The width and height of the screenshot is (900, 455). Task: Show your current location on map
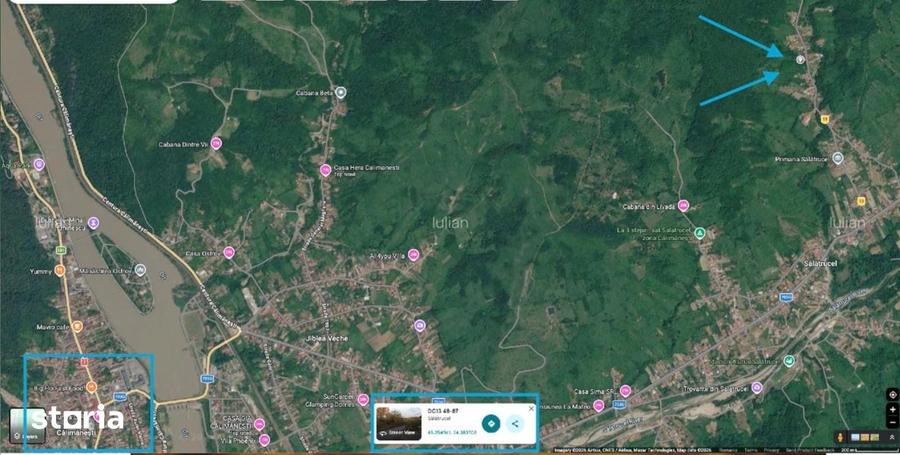click(x=893, y=394)
